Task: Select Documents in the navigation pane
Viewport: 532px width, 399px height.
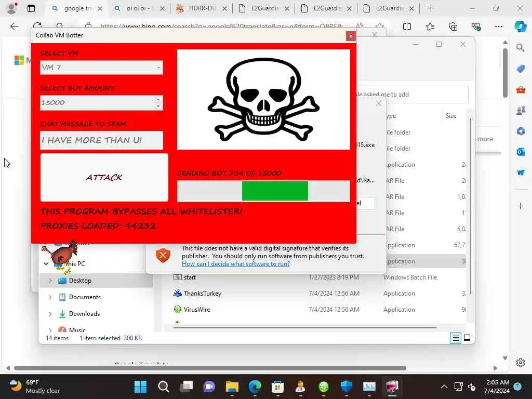Action: (x=85, y=297)
